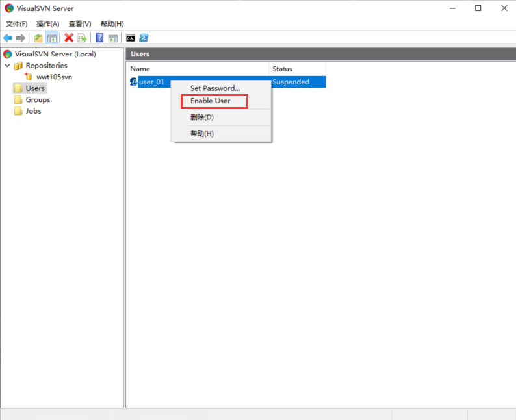
Task: Click the blue Back arrow in toolbar
Action: pyautogui.click(x=8, y=38)
